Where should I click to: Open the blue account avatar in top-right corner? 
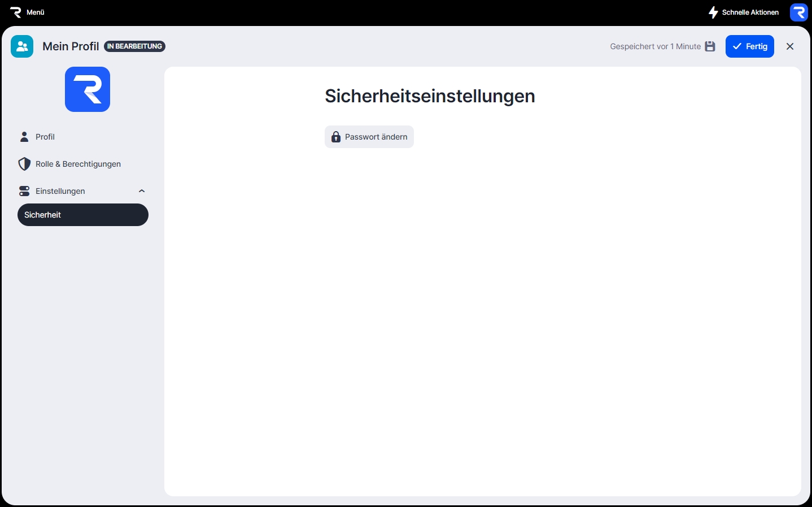(x=798, y=12)
